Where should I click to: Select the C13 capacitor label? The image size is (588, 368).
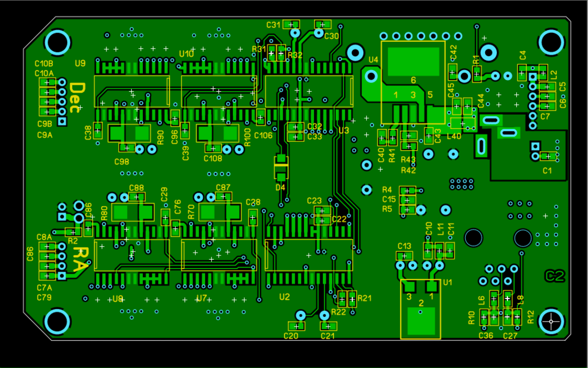pos(405,246)
